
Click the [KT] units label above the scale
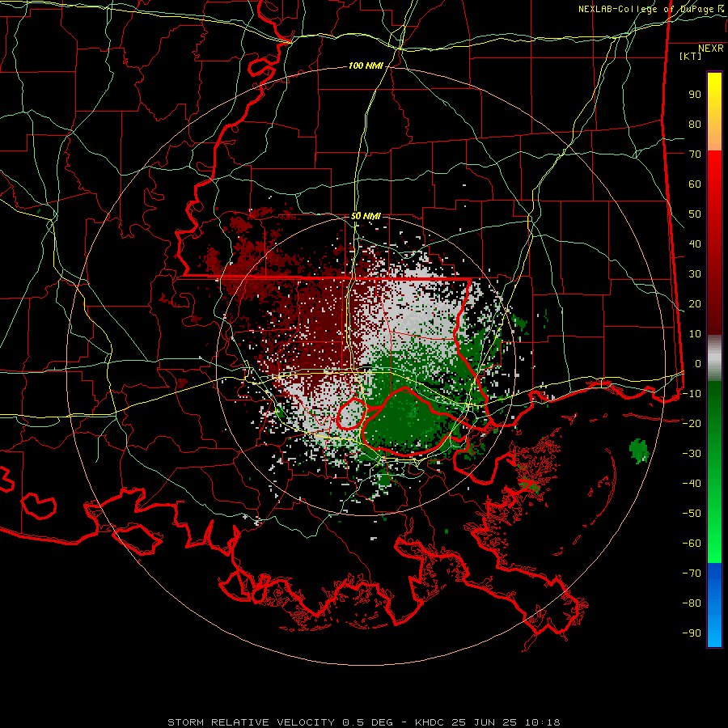pos(690,56)
